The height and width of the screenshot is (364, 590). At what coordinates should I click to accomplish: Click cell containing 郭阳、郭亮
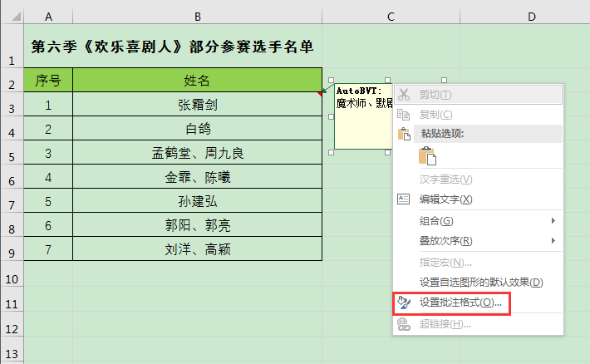(x=197, y=224)
